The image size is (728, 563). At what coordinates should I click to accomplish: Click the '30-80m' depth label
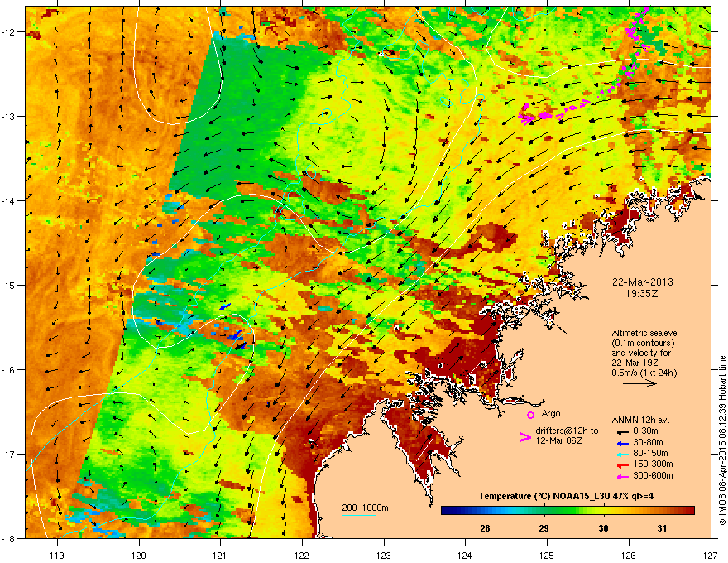[x=648, y=443]
